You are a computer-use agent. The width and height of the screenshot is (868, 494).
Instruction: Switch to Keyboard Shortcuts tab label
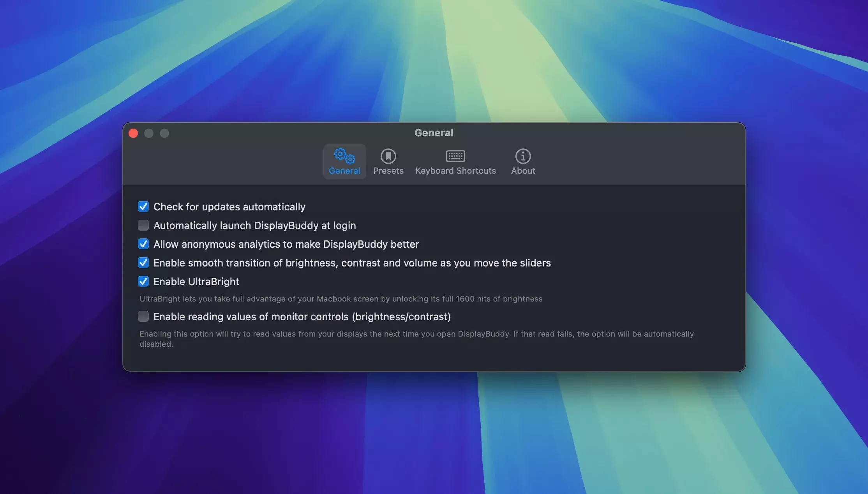point(455,171)
